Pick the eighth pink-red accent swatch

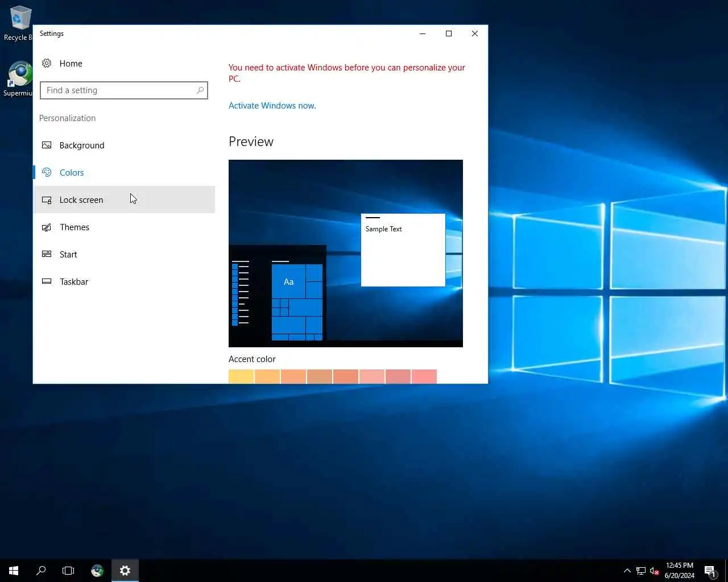[x=424, y=377]
